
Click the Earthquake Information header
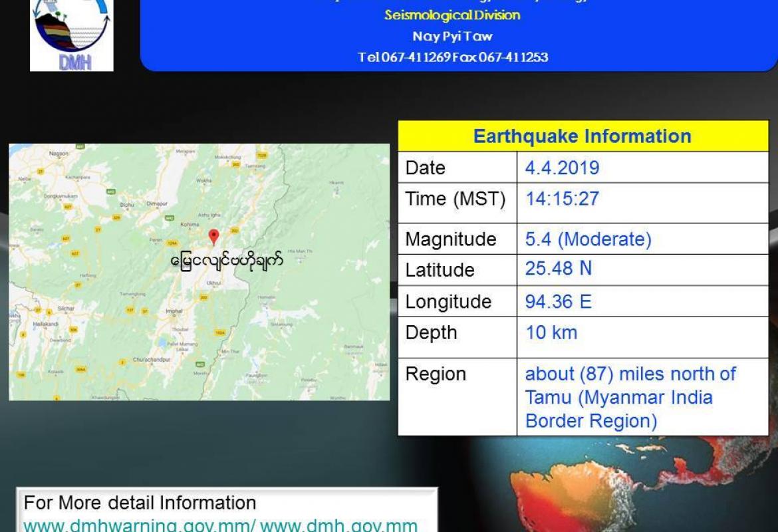(583, 136)
